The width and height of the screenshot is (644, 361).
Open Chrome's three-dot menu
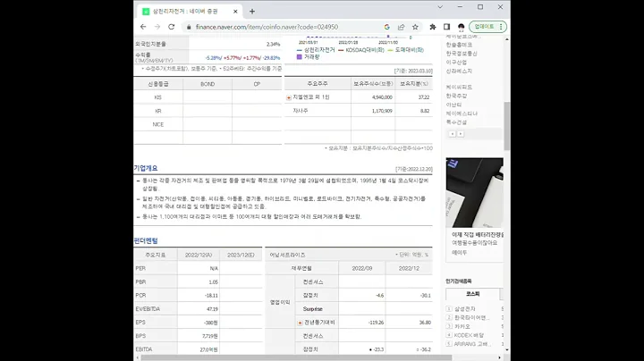pyautogui.click(x=501, y=27)
